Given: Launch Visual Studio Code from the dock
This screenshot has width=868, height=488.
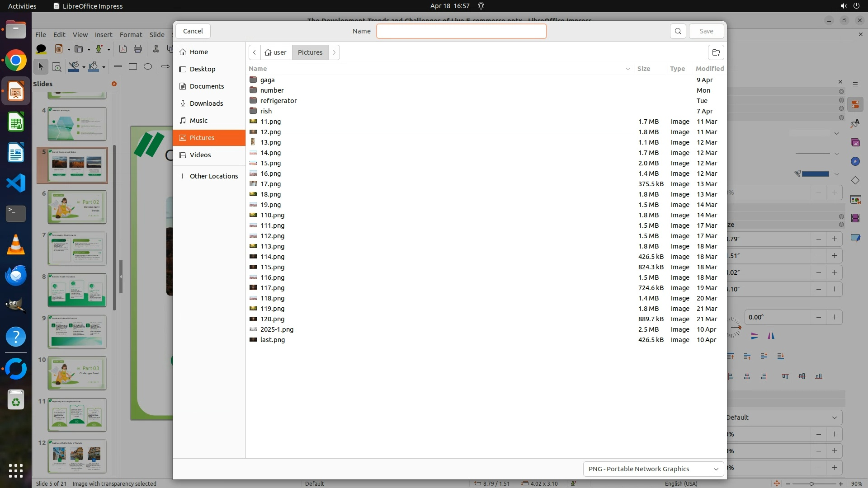Looking at the screenshot, I should tap(16, 183).
